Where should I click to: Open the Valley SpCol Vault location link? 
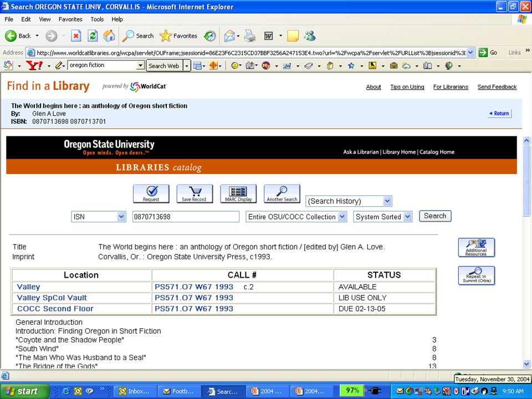pos(52,298)
